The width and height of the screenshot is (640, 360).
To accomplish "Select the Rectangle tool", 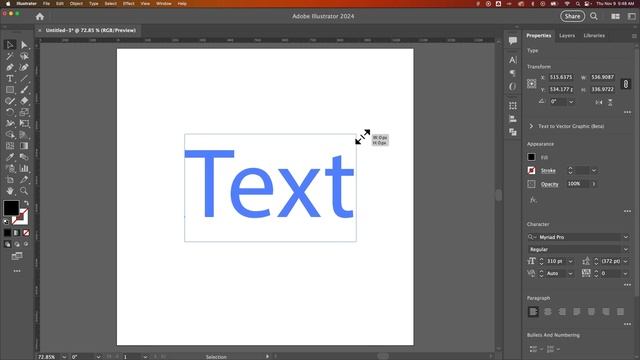I will point(10,89).
